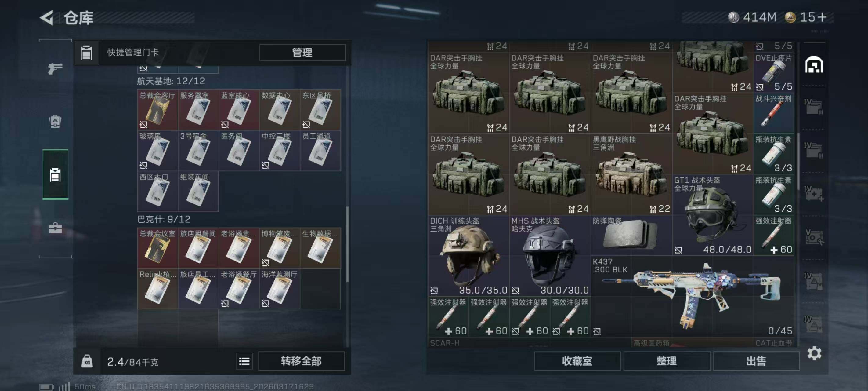
Task: Click the 整理 sort button
Action: (x=667, y=361)
